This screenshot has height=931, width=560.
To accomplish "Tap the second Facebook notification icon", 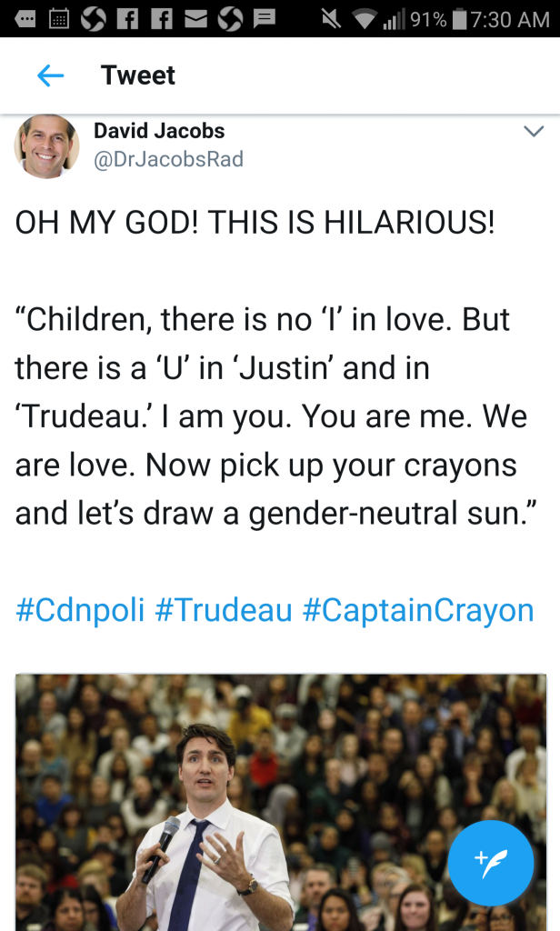I will [162, 18].
